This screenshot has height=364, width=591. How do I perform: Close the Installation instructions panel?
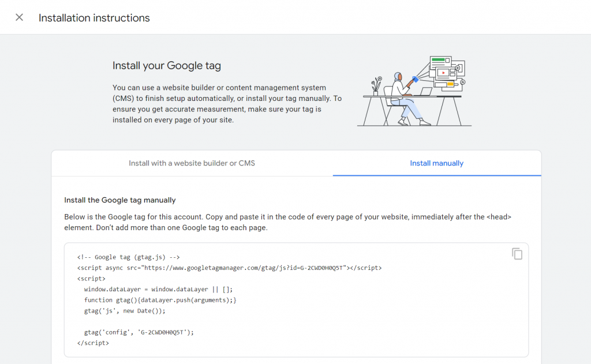tap(19, 17)
